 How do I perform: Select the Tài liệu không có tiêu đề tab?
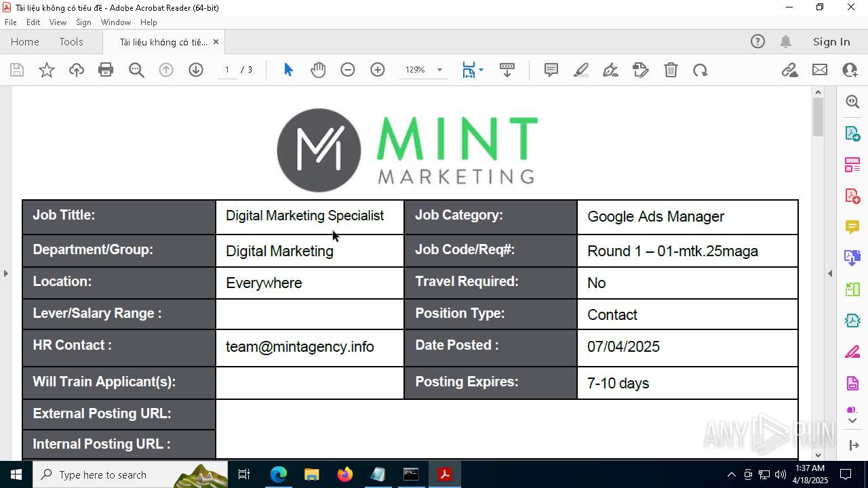pyautogui.click(x=163, y=42)
